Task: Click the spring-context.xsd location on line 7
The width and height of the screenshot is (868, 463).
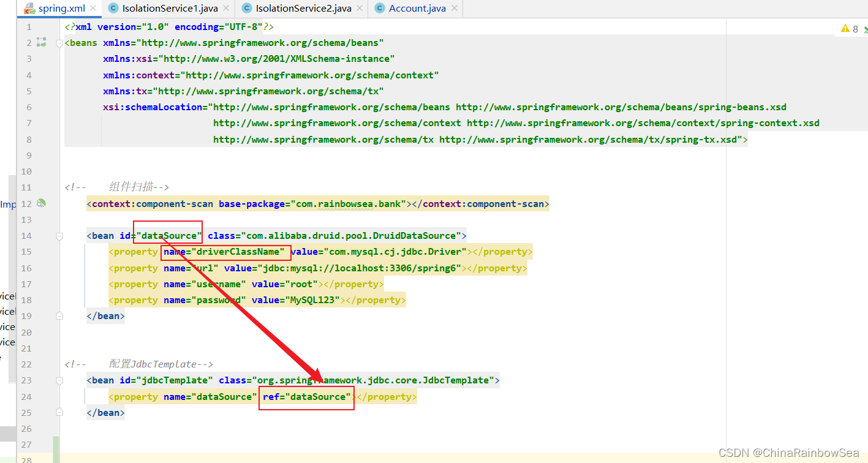Action: [643, 123]
